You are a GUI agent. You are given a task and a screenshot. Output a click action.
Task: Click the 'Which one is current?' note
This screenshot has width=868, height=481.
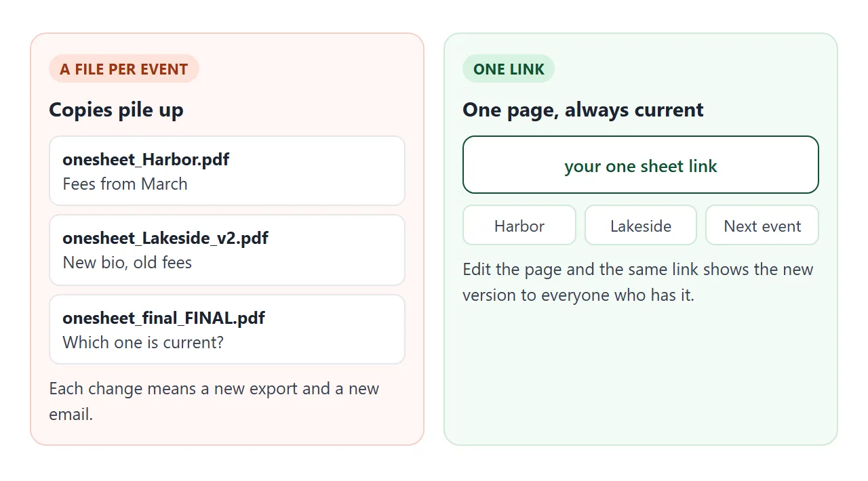tap(143, 342)
